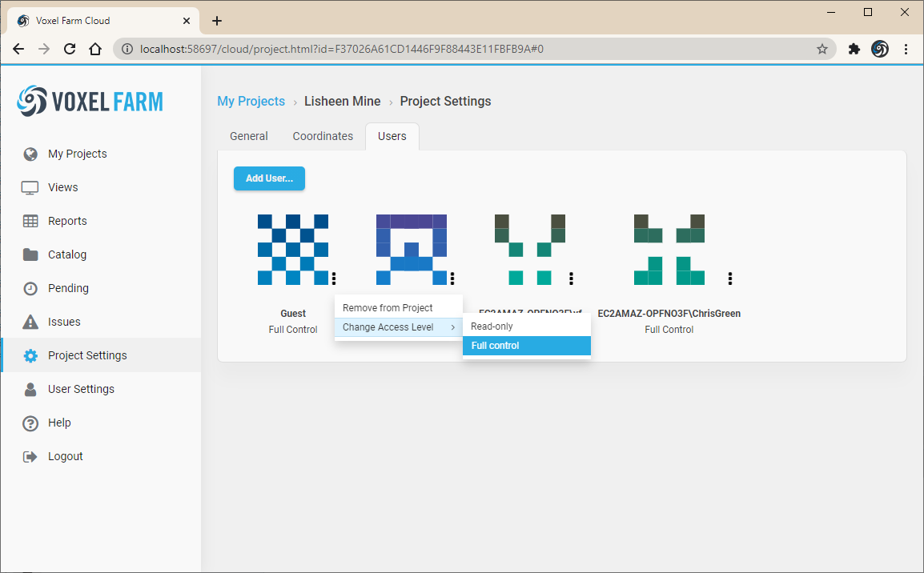
Task: Switch to the General tab
Action: [249, 136]
